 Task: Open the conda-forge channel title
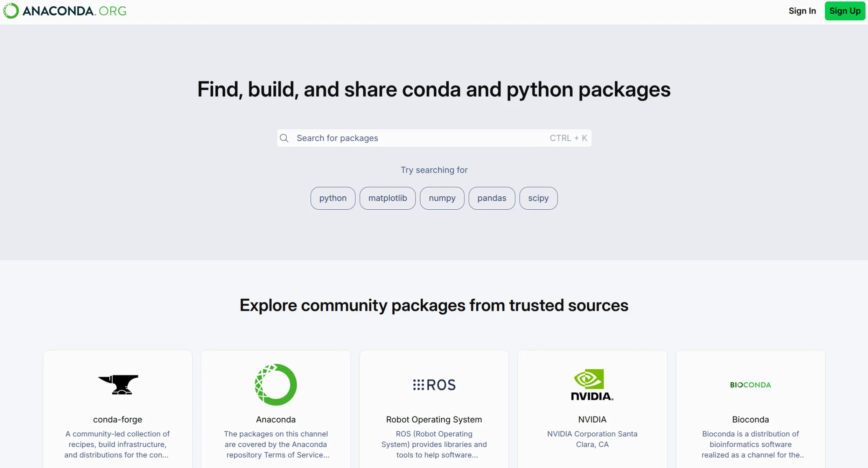tap(118, 419)
